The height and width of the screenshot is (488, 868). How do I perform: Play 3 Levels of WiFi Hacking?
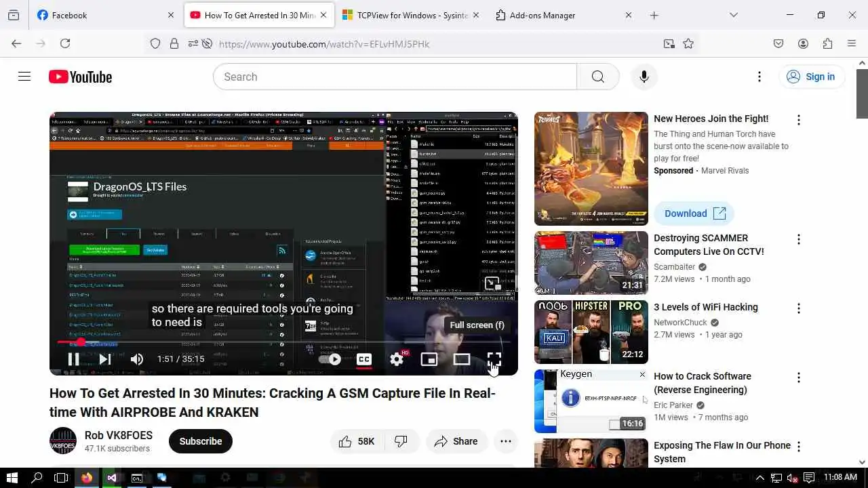591,332
